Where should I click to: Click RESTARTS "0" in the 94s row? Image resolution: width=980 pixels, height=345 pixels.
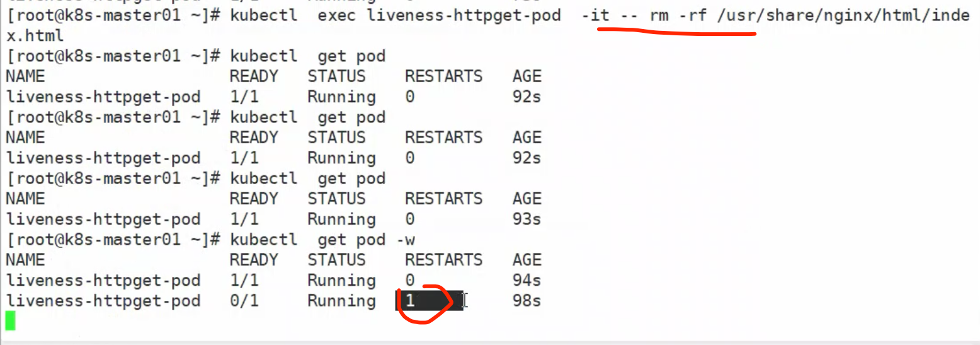pos(410,280)
